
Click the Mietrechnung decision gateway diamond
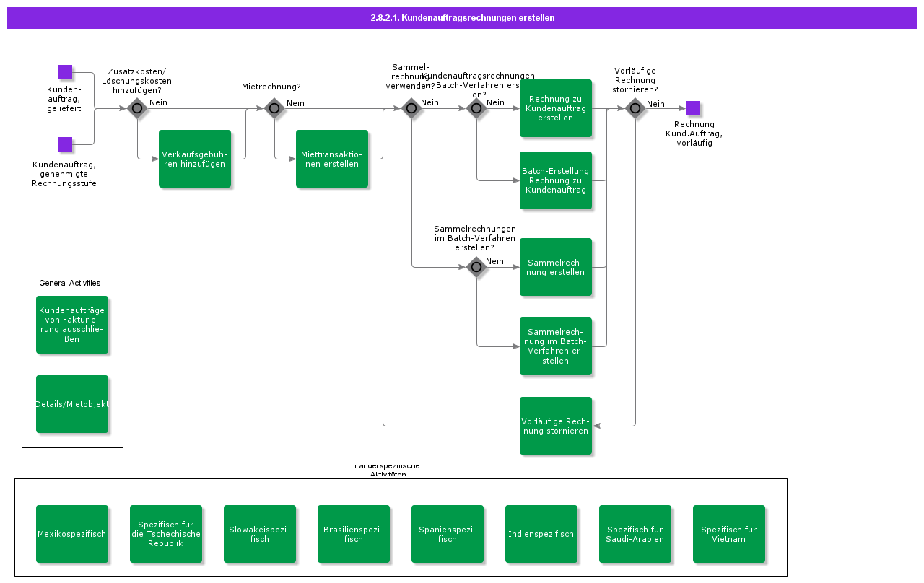(274, 108)
